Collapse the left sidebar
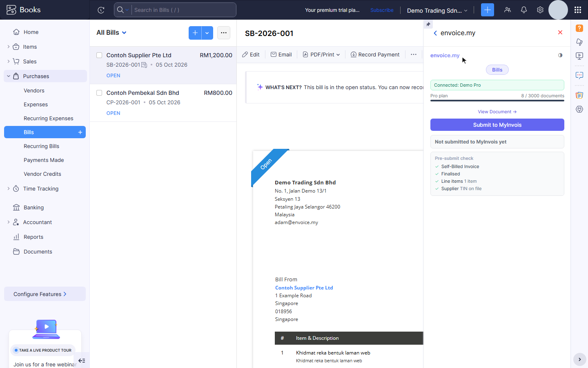 [82, 361]
